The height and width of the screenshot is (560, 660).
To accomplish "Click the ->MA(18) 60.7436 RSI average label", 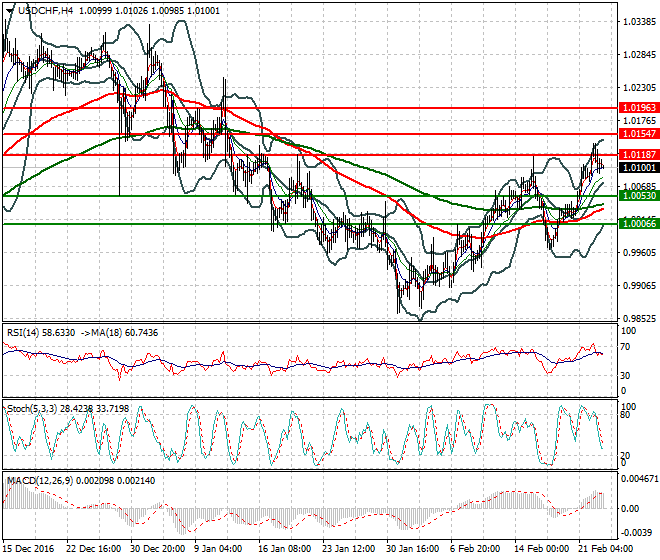I will [118, 333].
